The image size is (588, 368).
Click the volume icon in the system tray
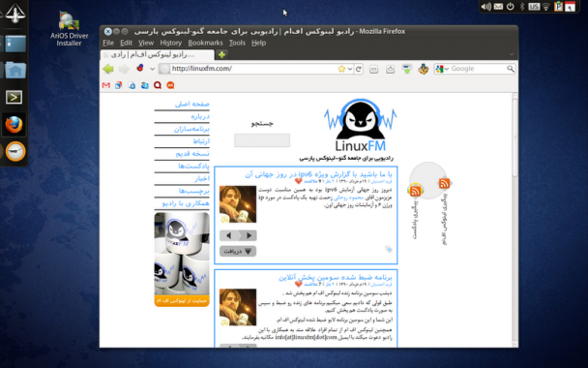coord(486,7)
